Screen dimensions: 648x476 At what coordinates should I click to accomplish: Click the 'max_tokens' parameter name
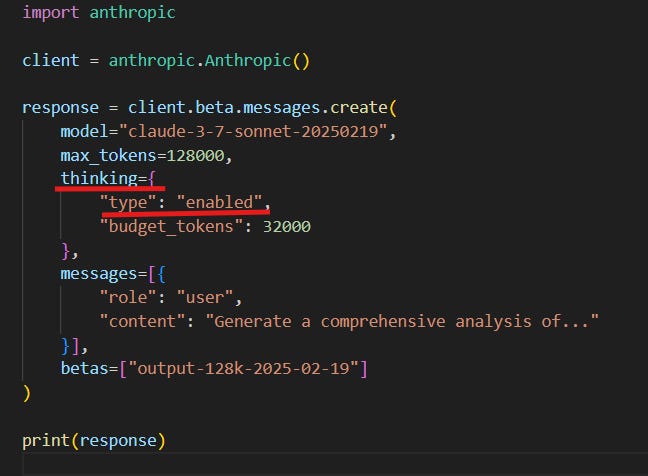pos(108,156)
